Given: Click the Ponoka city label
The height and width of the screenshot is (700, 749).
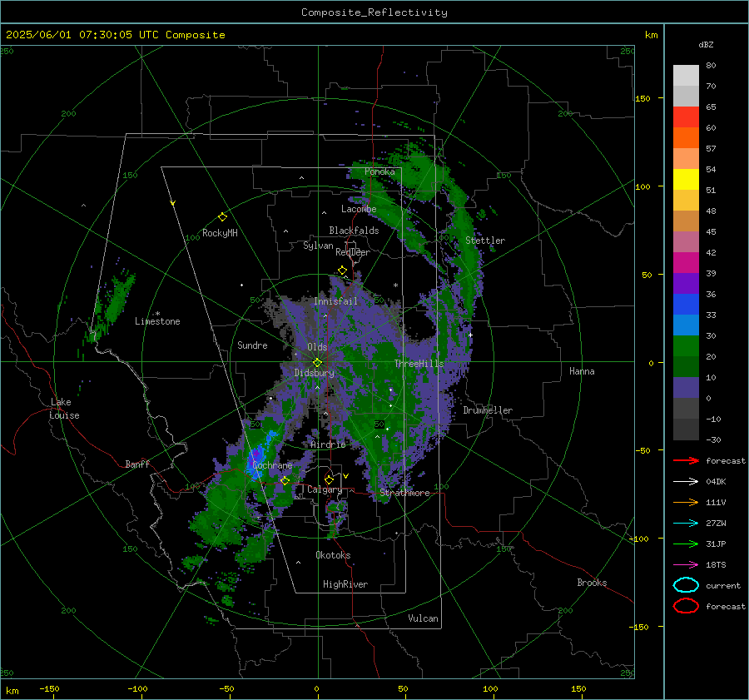Looking at the screenshot, I should click(379, 171).
